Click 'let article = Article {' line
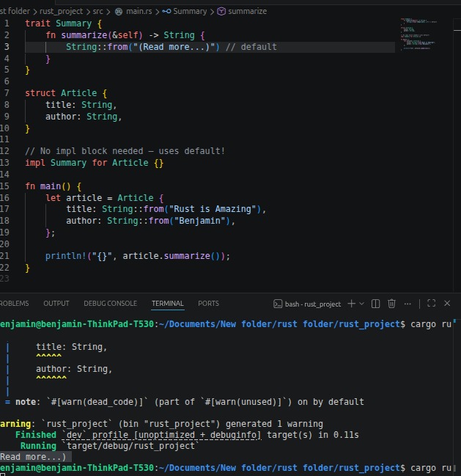 pyautogui.click(x=105, y=198)
